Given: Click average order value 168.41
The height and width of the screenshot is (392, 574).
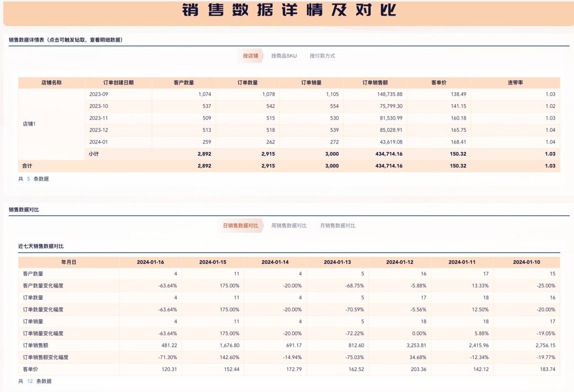Looking at the screenshot, I should coord(458,142).
